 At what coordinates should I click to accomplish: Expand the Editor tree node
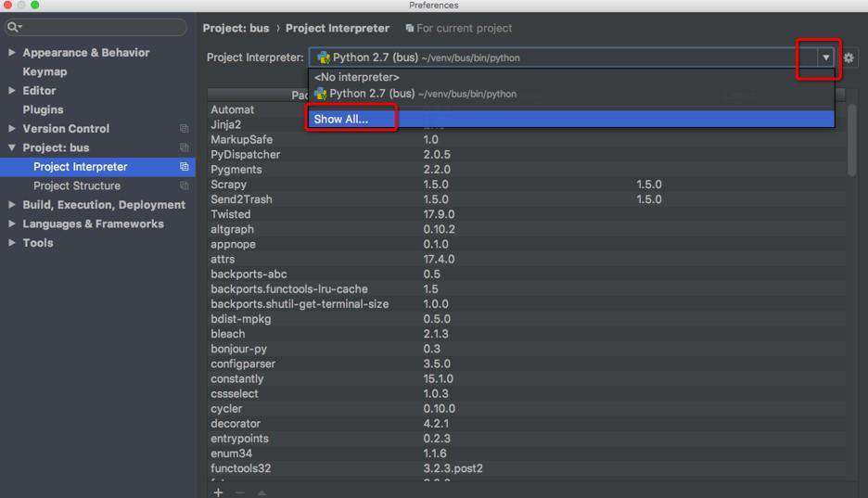pyautogui.click(x=12, y=90)
